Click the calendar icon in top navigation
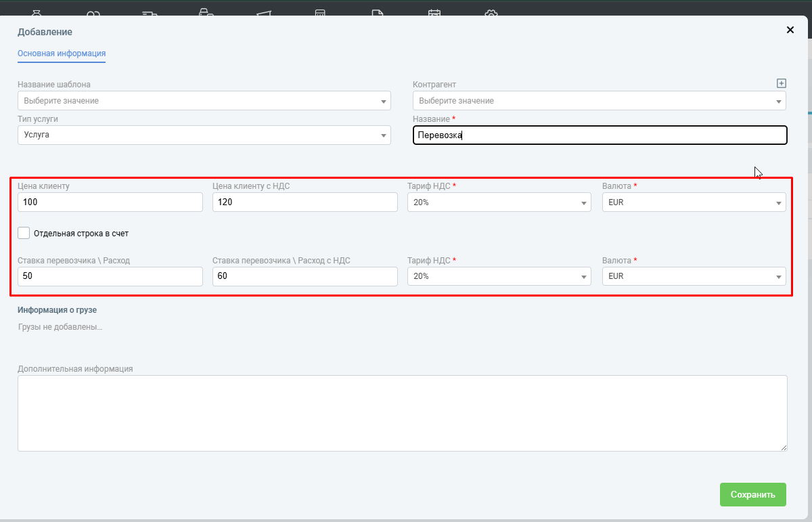 [x=434, y=13]
